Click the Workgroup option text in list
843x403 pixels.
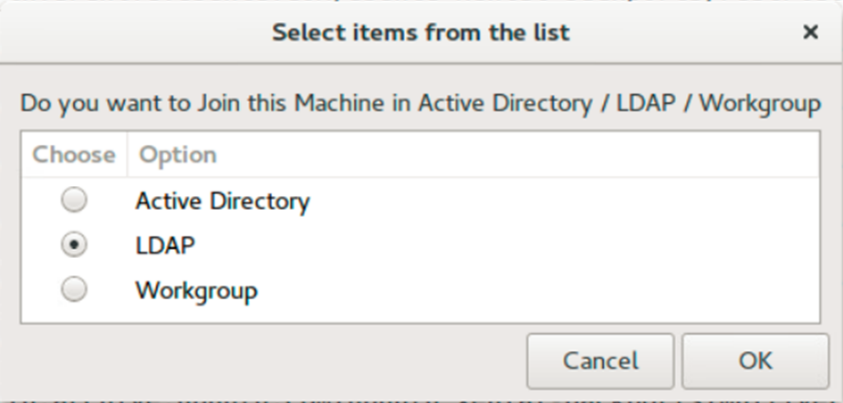tap(196, 291)
